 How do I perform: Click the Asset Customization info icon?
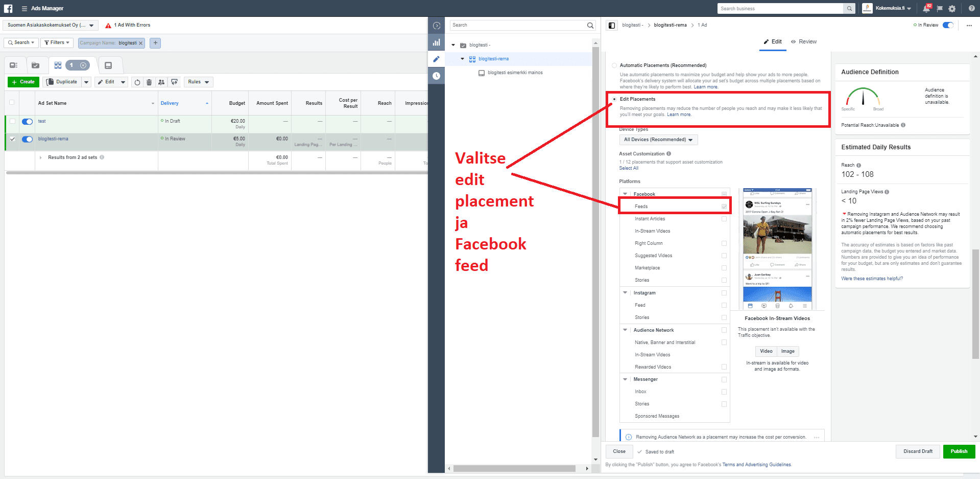(668, 154)
